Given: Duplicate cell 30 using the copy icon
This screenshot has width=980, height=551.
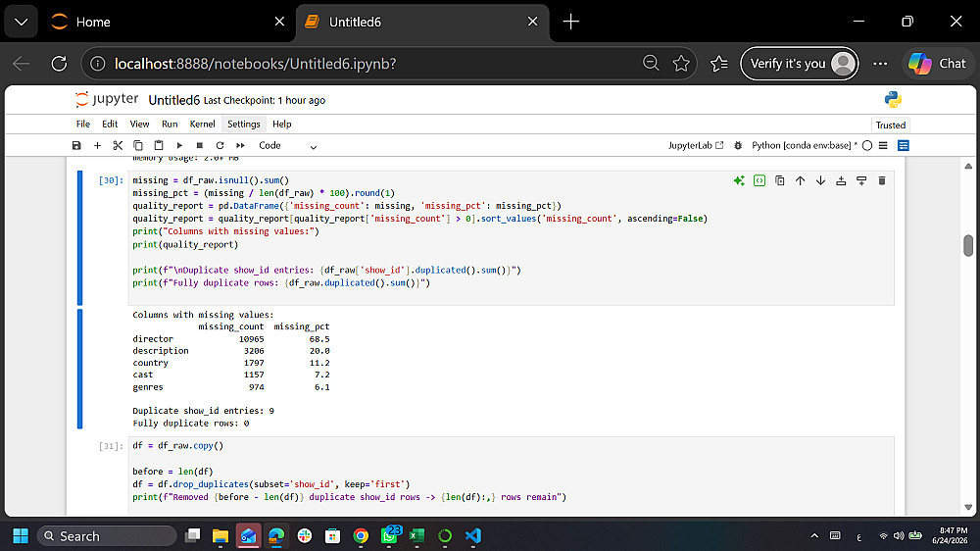Looking at the screenshot, I should tap(779, 180).
